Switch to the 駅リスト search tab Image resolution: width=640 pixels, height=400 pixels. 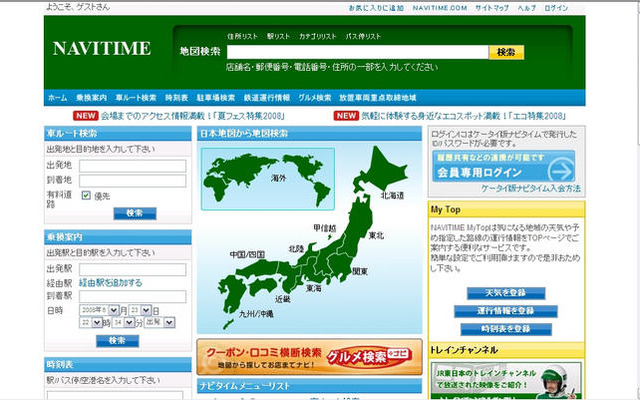(278, 36)
